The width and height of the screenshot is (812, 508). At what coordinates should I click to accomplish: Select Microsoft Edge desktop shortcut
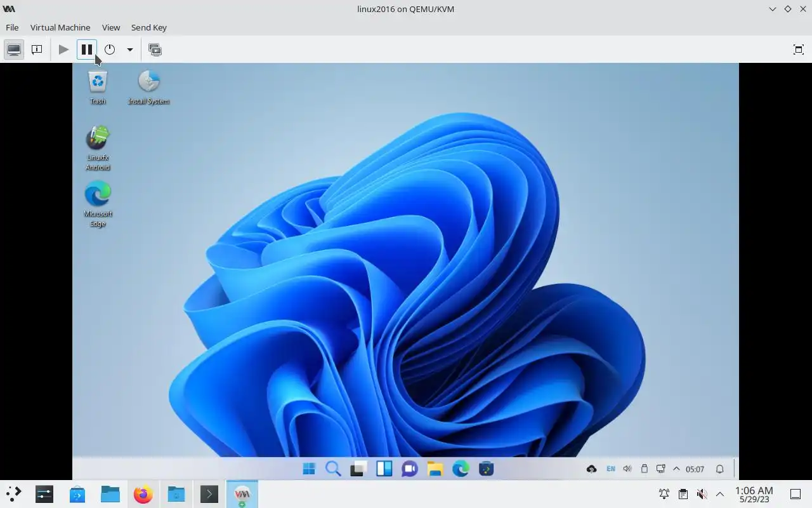pos(98,204)
